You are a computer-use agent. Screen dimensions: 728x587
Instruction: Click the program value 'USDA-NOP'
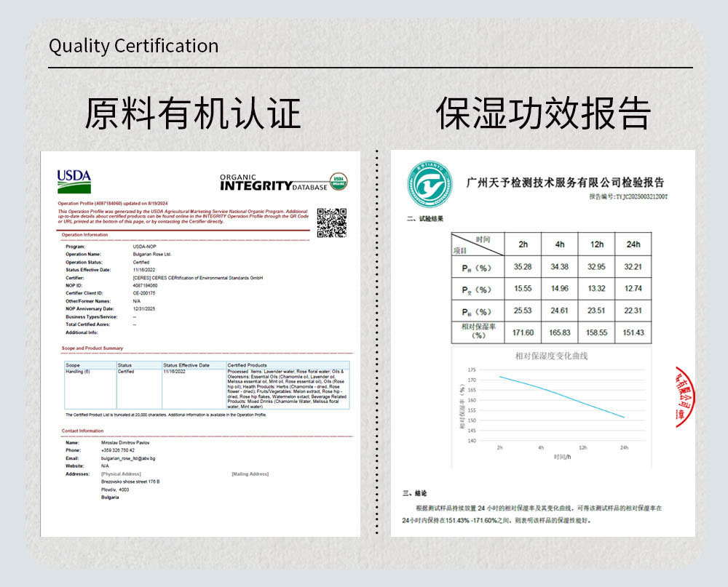(144, 247)
